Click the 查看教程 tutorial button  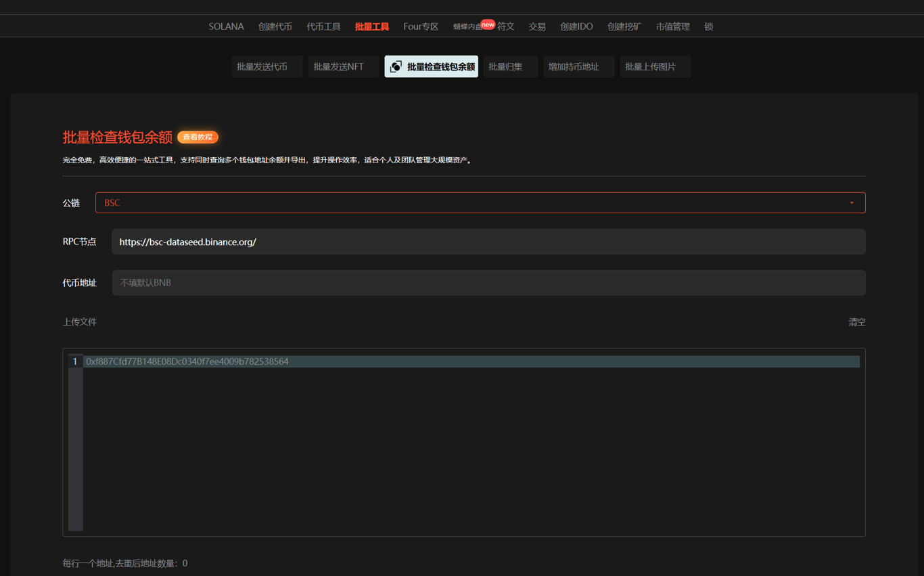[198, 137]
